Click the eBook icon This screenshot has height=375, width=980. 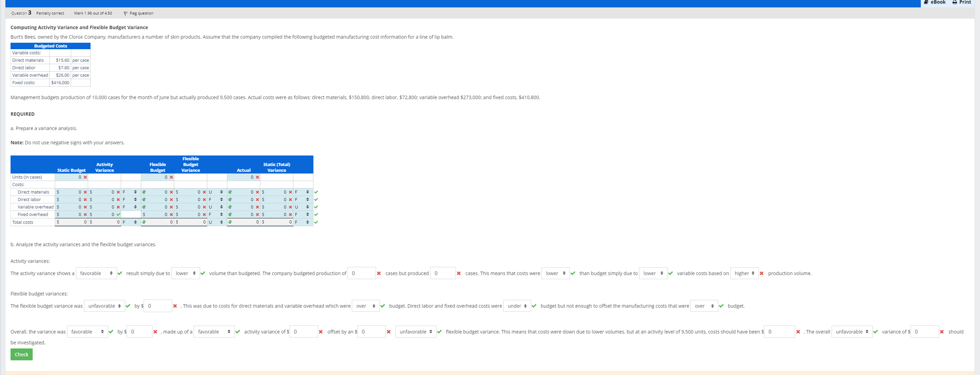[x=927, y=2]
